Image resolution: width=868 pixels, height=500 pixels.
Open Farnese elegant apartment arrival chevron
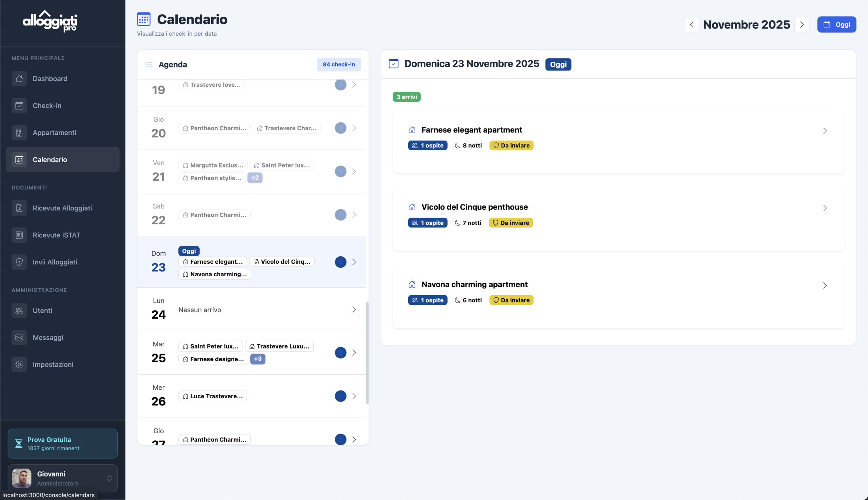pos(825,131)
